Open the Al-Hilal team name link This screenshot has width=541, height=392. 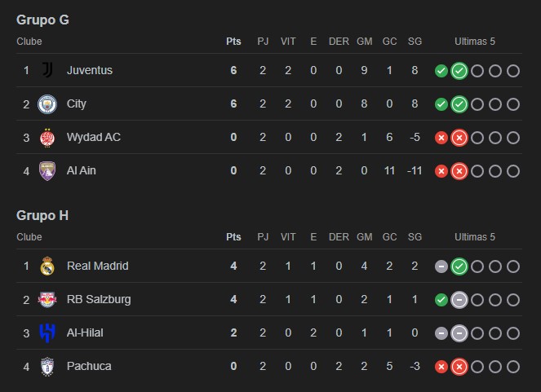(85, 333)
